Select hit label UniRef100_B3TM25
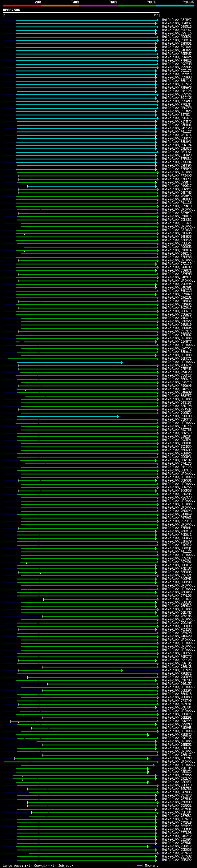This screenshot has width=197, height=868. pos(177,111)
